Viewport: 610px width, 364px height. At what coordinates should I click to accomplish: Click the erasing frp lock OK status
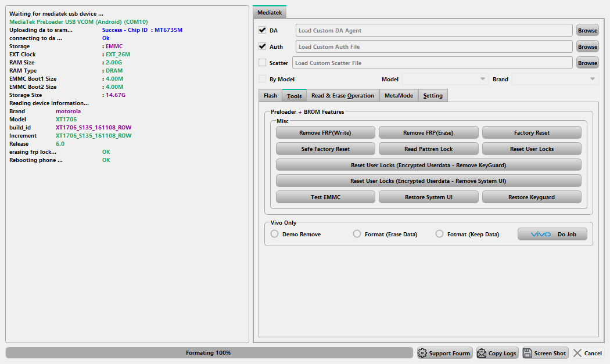point(106,152)
